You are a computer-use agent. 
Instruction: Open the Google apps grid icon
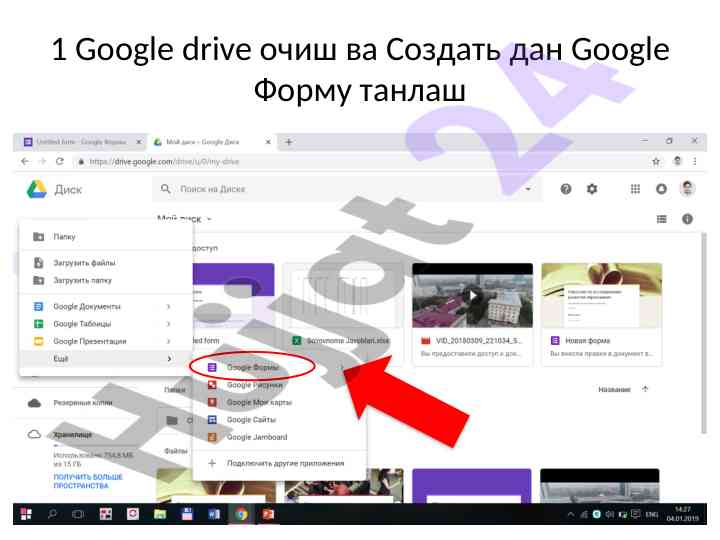(x=635, y=189)
